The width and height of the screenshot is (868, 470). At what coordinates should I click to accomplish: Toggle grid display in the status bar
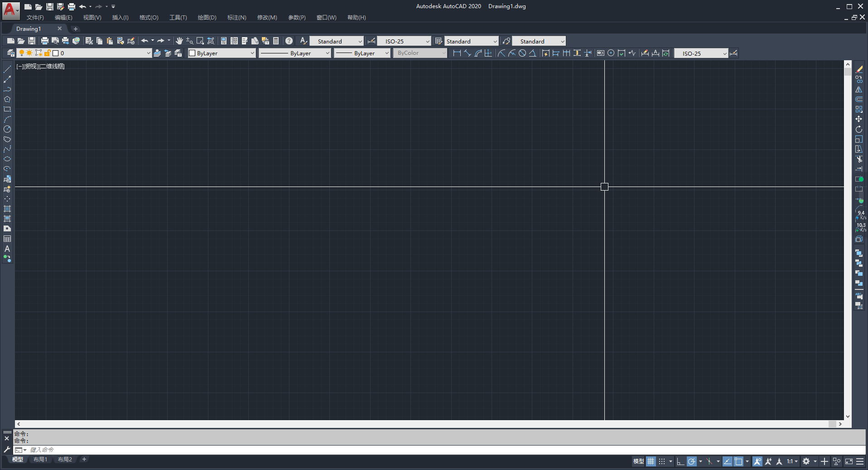651,461
